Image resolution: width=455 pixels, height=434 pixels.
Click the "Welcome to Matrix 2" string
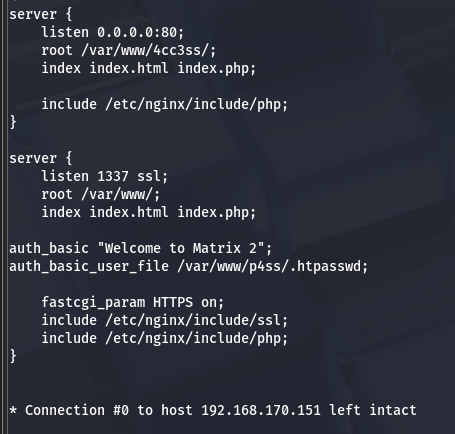coord(181,249)
